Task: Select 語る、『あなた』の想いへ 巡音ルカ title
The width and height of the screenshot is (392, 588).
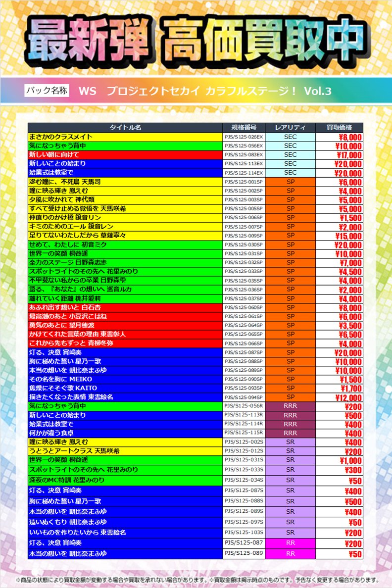Action: 81,290
